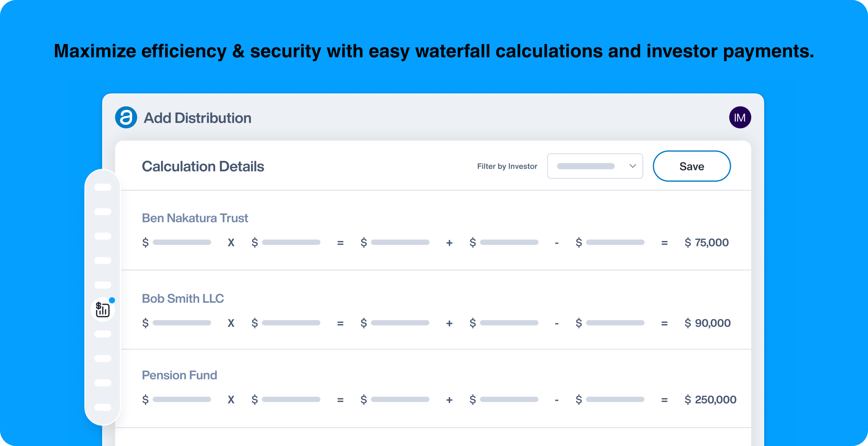This screenshot has width=868, height=446.
Task: Click the Calculation Details heading
Action: (x=203, y=166)
